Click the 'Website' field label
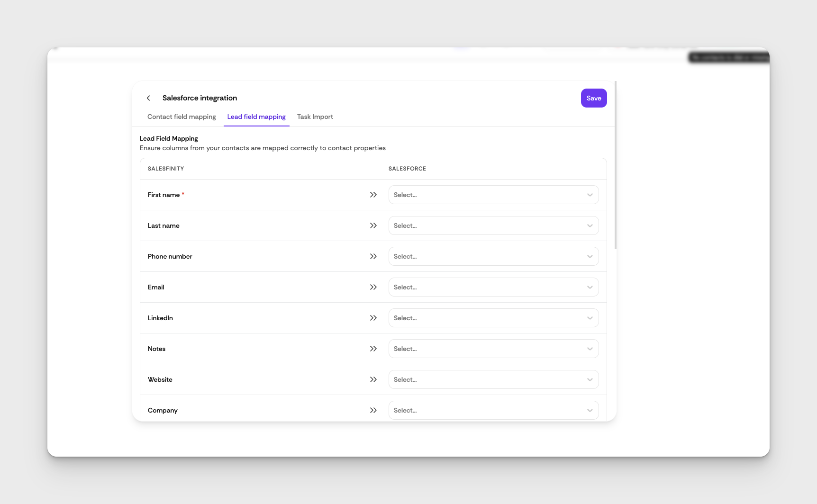Image resolution: width=817 pixels, height=504 pixels. (160, 379)
